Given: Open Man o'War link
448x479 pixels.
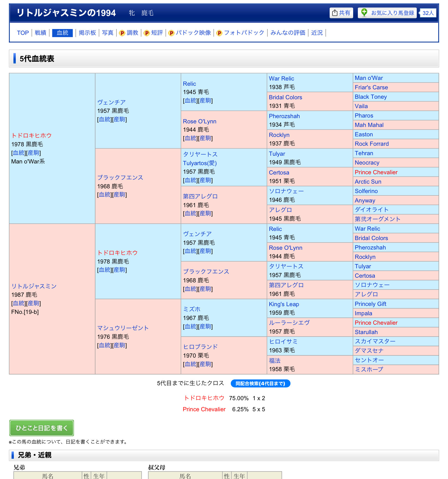Looking at the screenshot, I should click(x=369, y=78).
